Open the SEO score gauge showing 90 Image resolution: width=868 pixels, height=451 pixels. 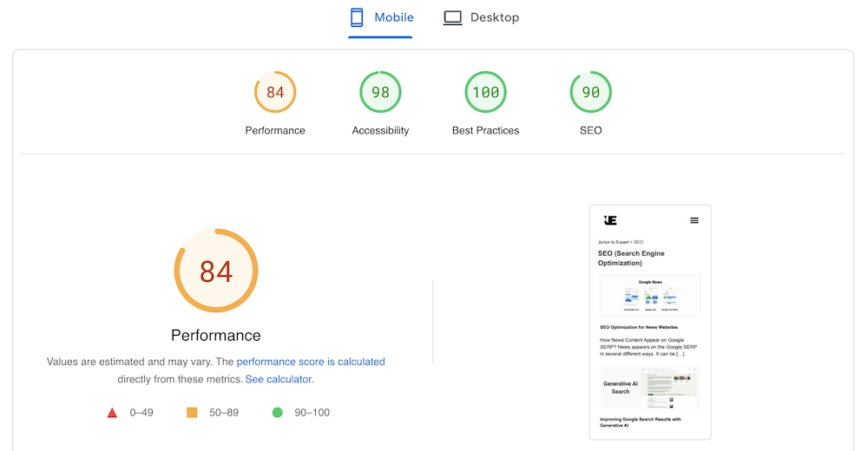tap(590, 92)
